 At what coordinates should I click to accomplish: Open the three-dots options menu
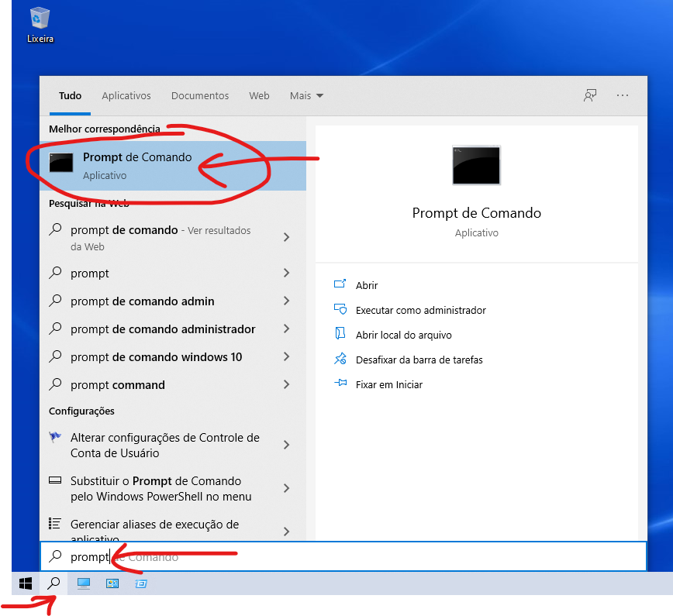623,95
